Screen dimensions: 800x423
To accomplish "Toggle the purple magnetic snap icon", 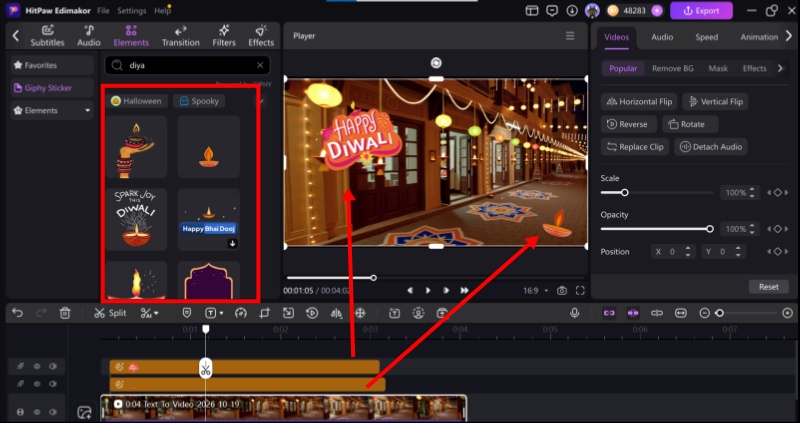I will pyautogui.click(x=633, y=313).
